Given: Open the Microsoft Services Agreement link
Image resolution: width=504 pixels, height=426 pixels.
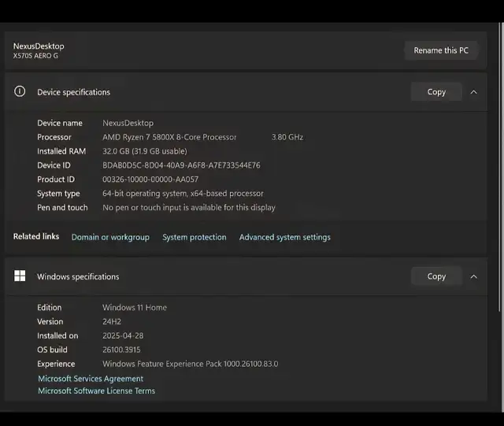Looking at the screenshot, I should pyautogui.click(x=91, y=379).
